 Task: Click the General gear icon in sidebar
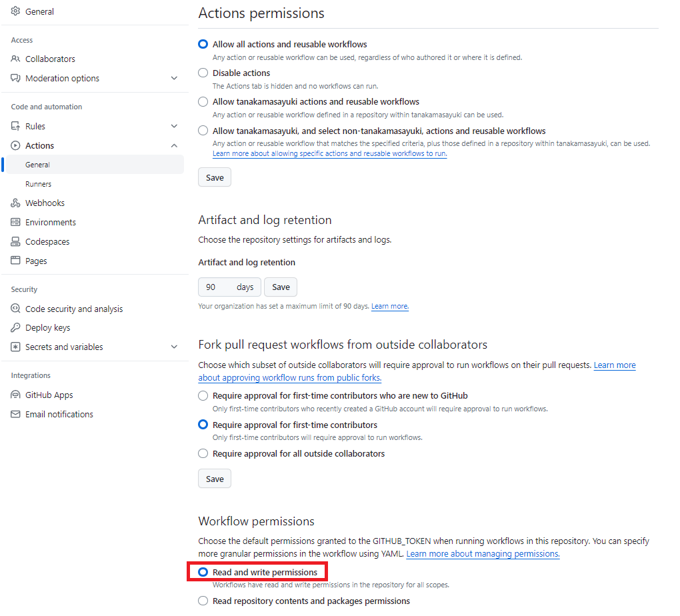coord(15,11)
